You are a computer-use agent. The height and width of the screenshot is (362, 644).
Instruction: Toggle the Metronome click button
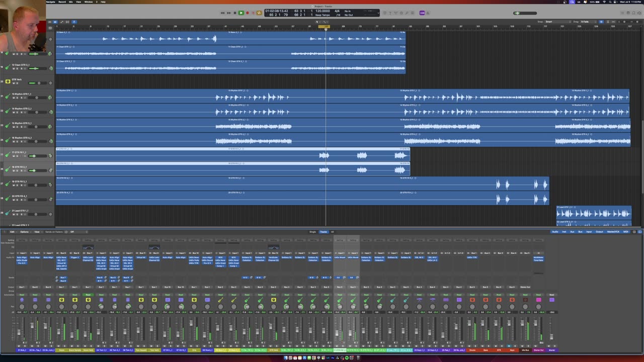click(x=429, y=13)
